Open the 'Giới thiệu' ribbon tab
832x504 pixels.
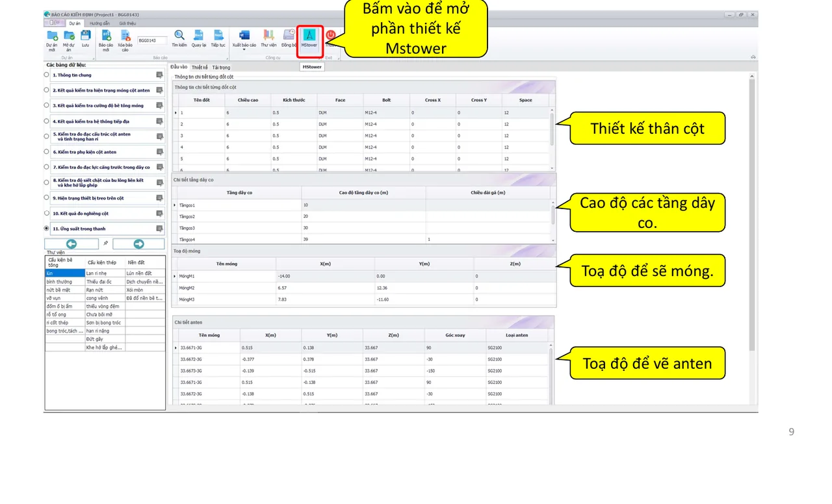pyautogui.click(x=127, y=23)
